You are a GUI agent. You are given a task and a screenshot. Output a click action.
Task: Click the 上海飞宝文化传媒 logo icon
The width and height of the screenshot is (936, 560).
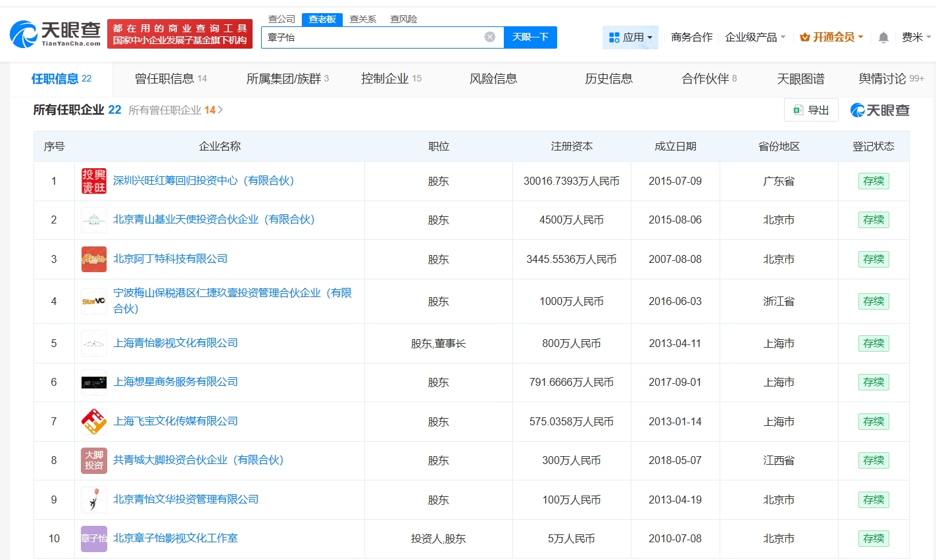(x=94, y=421)
